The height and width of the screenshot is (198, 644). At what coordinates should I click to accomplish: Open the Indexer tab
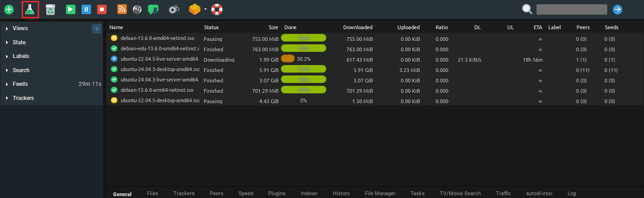pos(309,194)
